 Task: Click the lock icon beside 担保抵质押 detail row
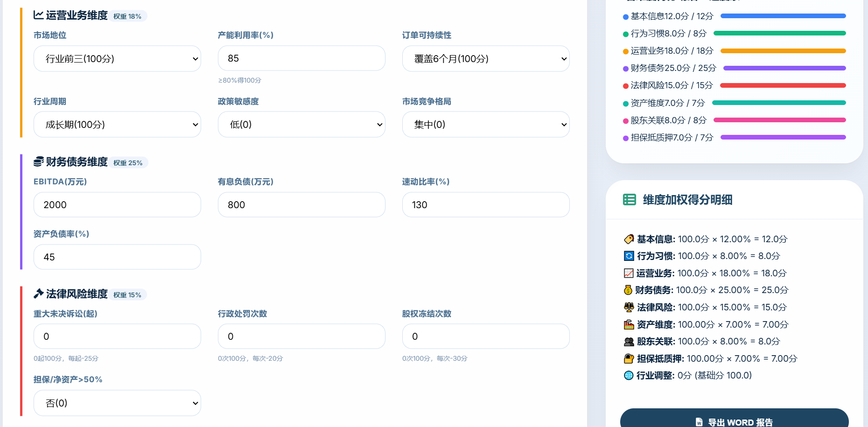pyautogui.click(x=629, y=358)
